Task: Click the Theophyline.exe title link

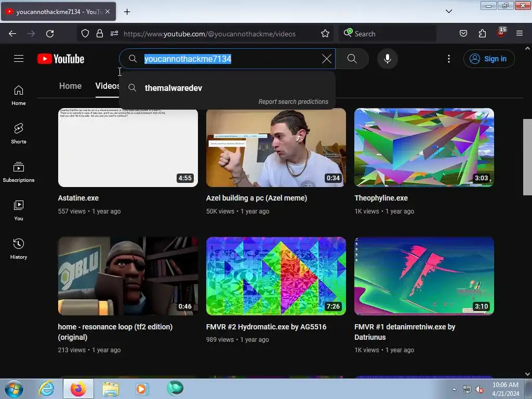Action: pos(381,198)
